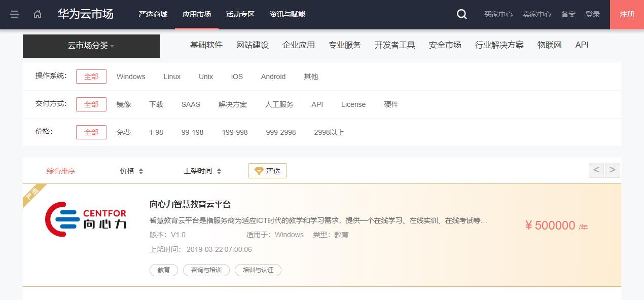The width and height of the screenshot is (644, 300).
Task: Click the CENTFOR 向心力 product logo
Action: point(86,219)
